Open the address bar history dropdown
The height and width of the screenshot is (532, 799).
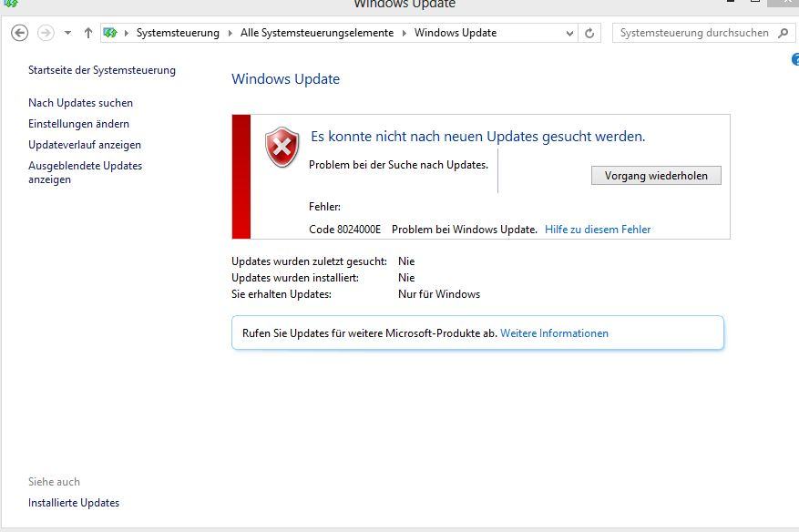click(x=569, y=33)
